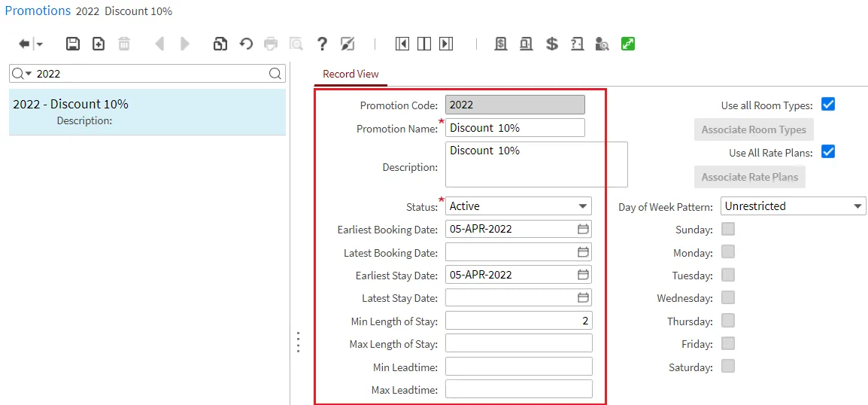Select the '2022 - Discount 10%' list row
The height and width of the screenshot is (405, 868).
(x=147, y=112)
